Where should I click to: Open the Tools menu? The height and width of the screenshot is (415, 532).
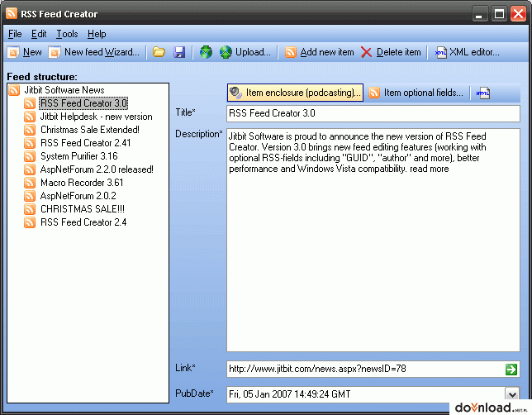[x=67, y=34]
